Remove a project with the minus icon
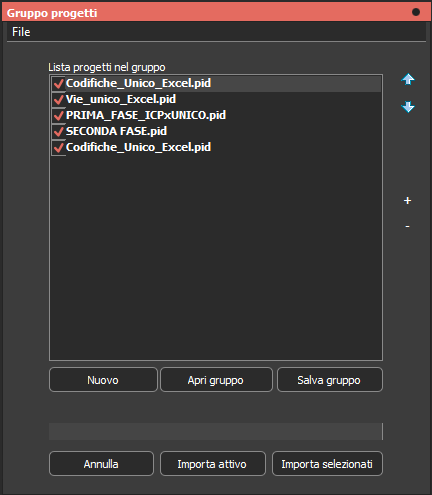 (407, 226)
